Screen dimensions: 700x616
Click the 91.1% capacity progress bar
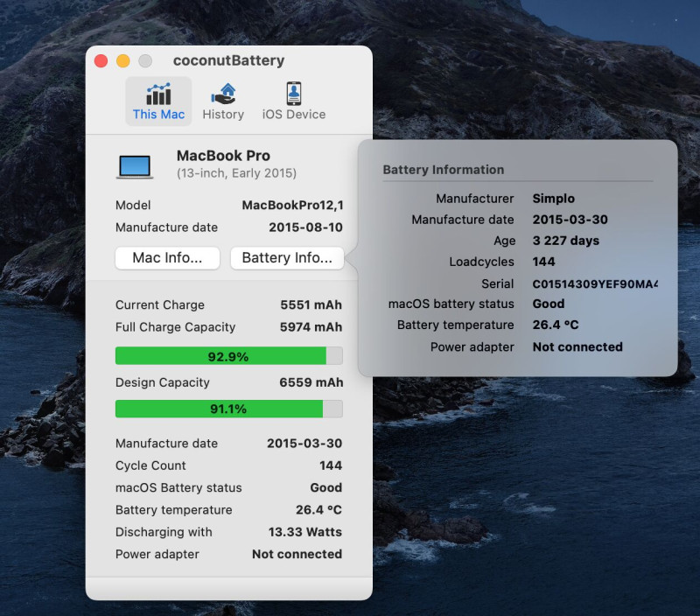229,409
